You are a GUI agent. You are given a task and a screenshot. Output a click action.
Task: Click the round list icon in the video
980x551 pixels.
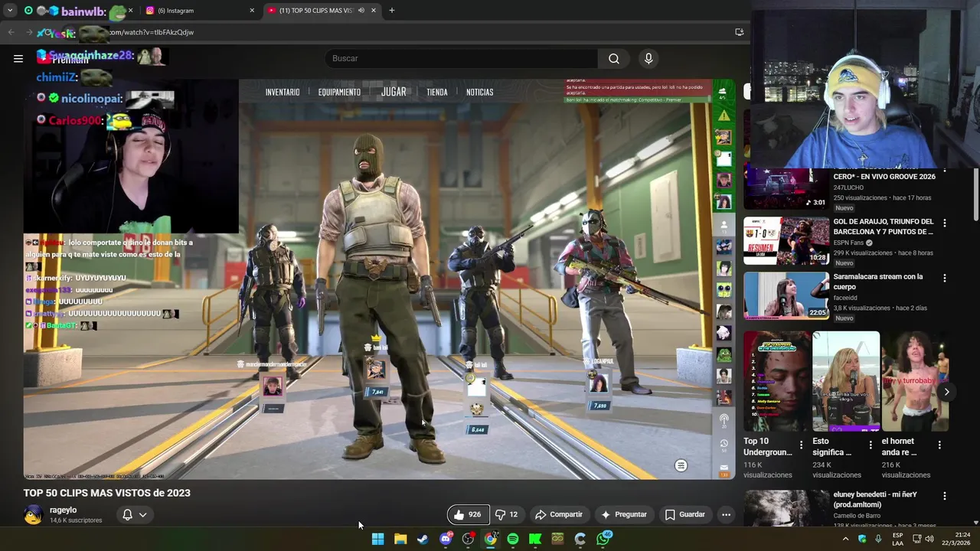(x=681, y=465)
